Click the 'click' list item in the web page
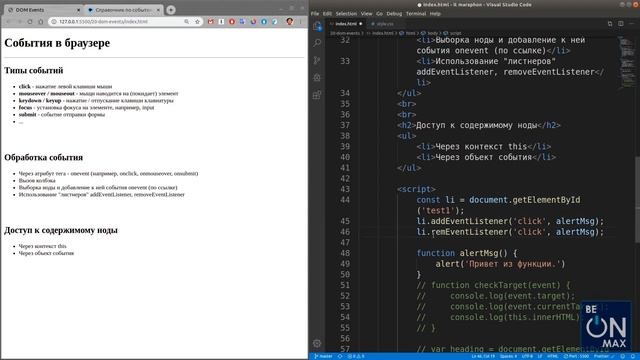This screenshot has height=360, width=640. (x=65, y=87)
